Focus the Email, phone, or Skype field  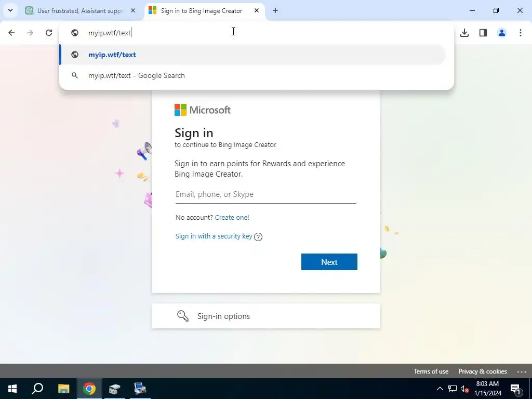click(x=265, y=194)
